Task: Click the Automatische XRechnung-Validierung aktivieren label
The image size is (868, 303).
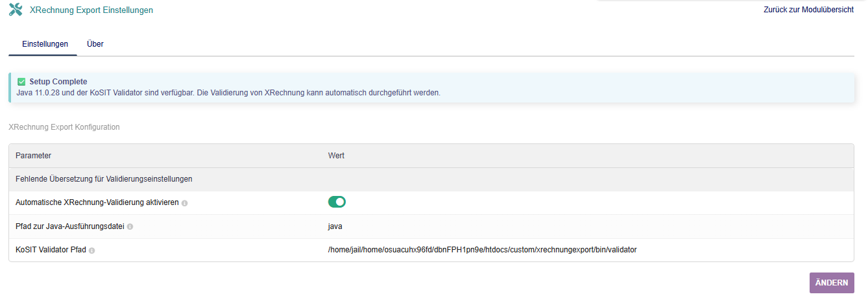Action: [x=97, y=202]
